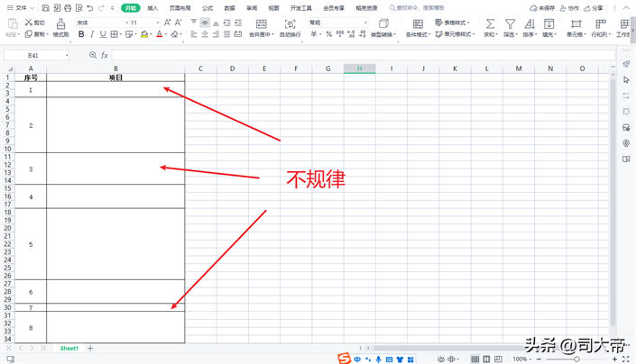Toggle bold formatting in the ribbon

(x=81, y=35)
